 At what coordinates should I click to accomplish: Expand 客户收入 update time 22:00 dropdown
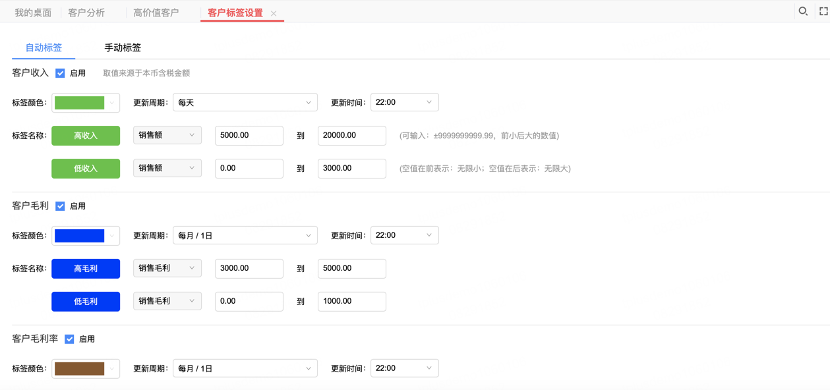click(x=404, y=103)
